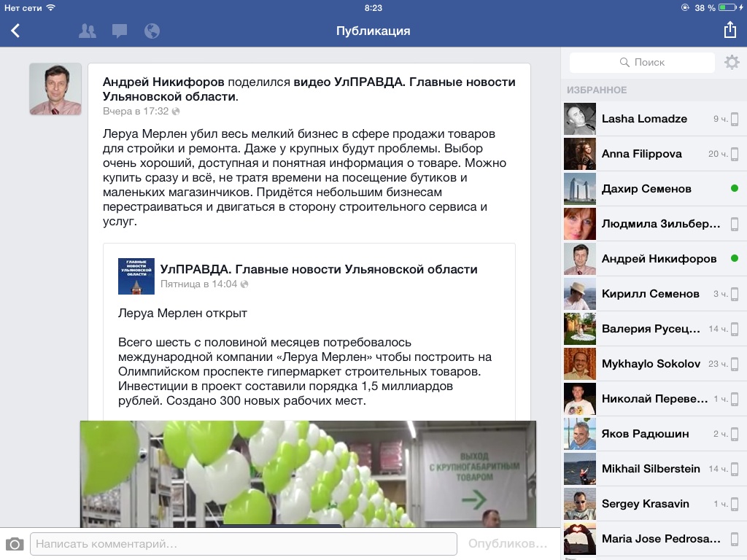Open chat settings gear icon
This screenshot has width=747, height=560.
731,63
